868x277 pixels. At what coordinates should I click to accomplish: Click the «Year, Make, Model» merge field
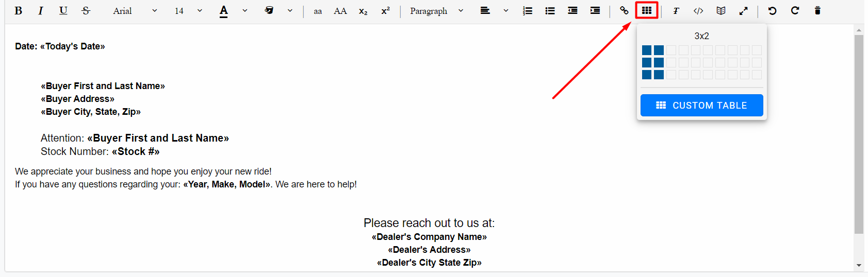[227, 184]
